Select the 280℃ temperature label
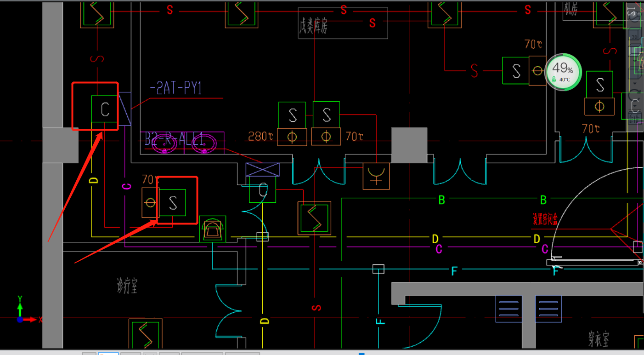The image size is (644, 355). (x=261, y=137)
